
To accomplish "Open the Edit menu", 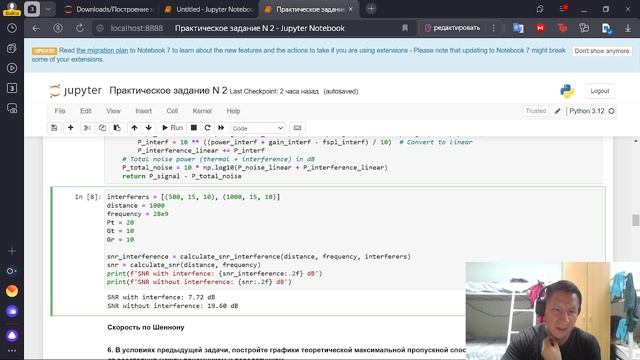I will [86, 111].
